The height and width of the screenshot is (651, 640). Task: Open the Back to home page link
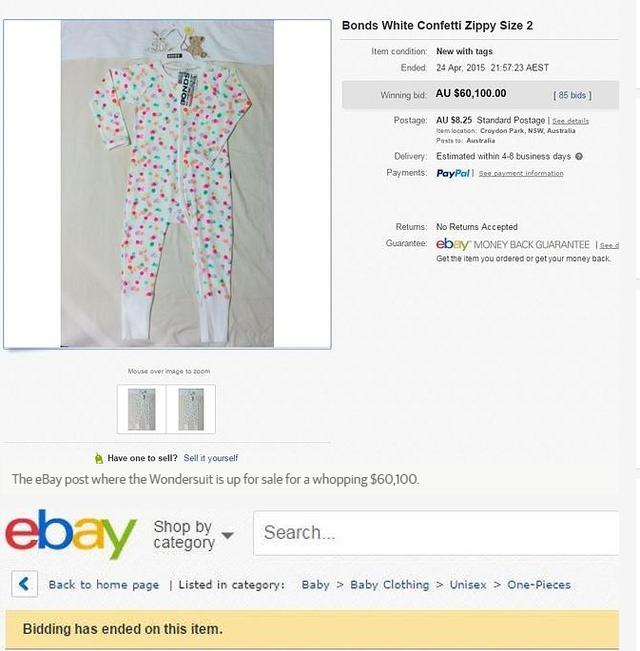104,585
